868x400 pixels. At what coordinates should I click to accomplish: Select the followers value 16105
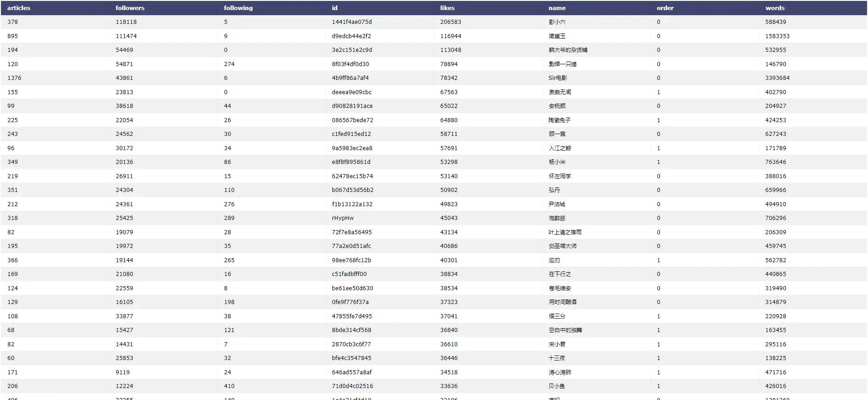(x=124, y=302)
